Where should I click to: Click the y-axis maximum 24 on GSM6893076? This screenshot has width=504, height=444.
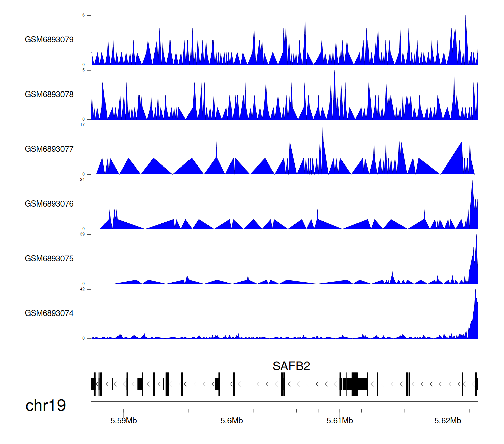82,180
